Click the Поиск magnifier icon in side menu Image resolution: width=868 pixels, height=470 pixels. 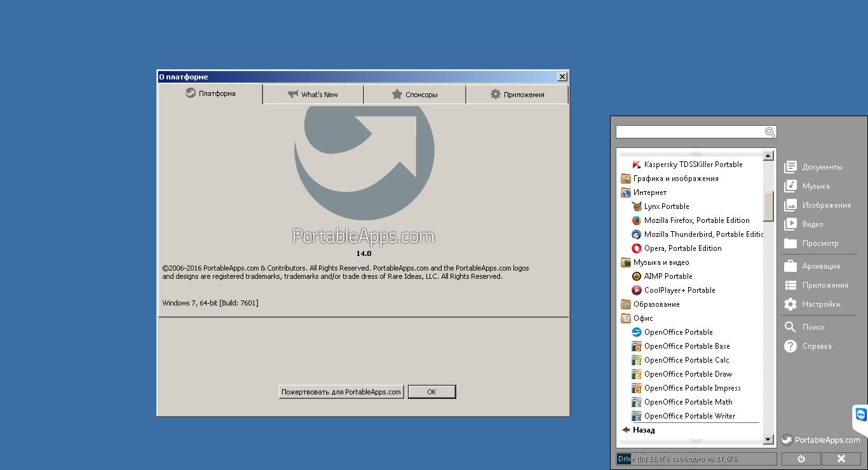tap(790, 327)
